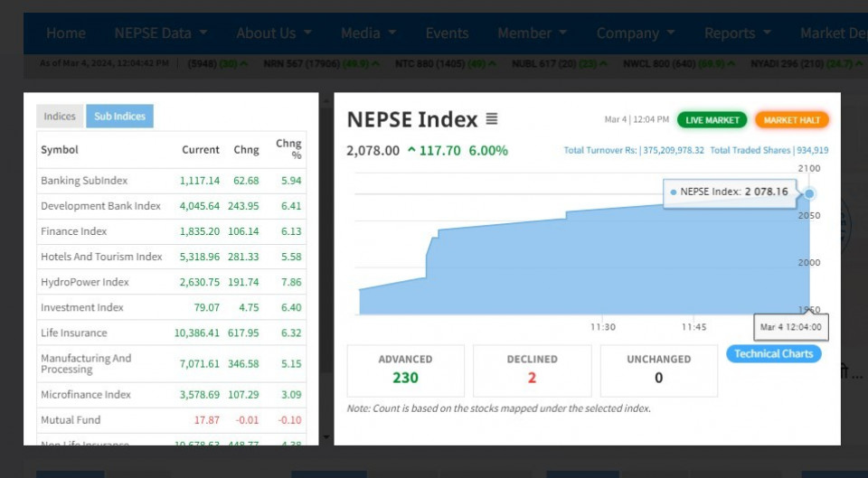868x478 pixels.
Task: Click the 6.00% change percentage
Action: pos(488,151)
